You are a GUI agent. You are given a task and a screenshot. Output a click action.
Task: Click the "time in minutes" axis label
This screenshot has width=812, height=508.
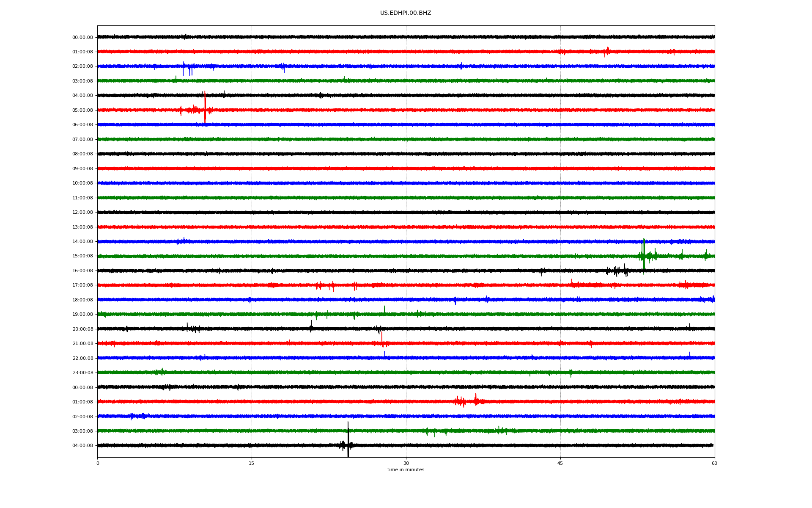[406, 470]
